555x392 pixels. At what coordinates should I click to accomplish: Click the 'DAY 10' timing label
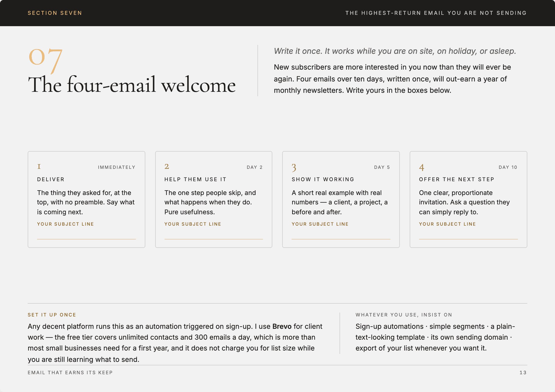pos(508,167)
